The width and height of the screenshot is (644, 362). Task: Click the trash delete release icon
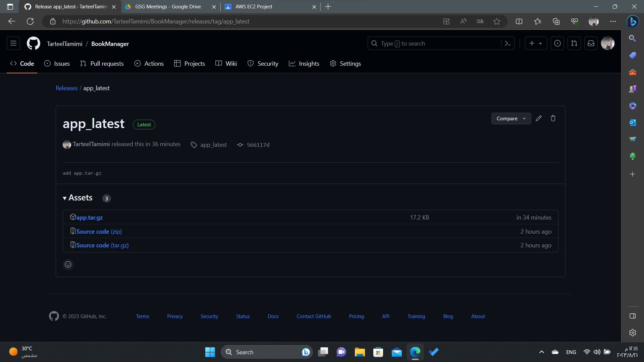tap(553, 118)
